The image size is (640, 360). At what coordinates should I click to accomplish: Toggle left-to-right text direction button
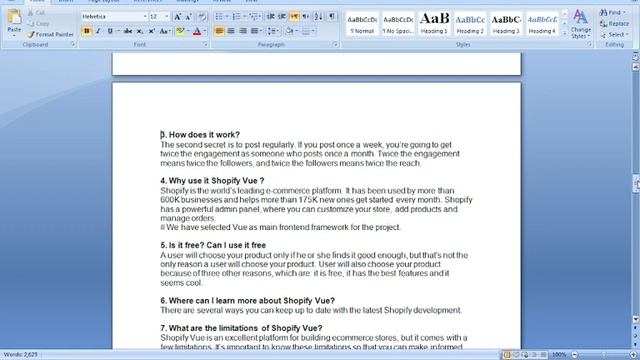coord(294,17)
